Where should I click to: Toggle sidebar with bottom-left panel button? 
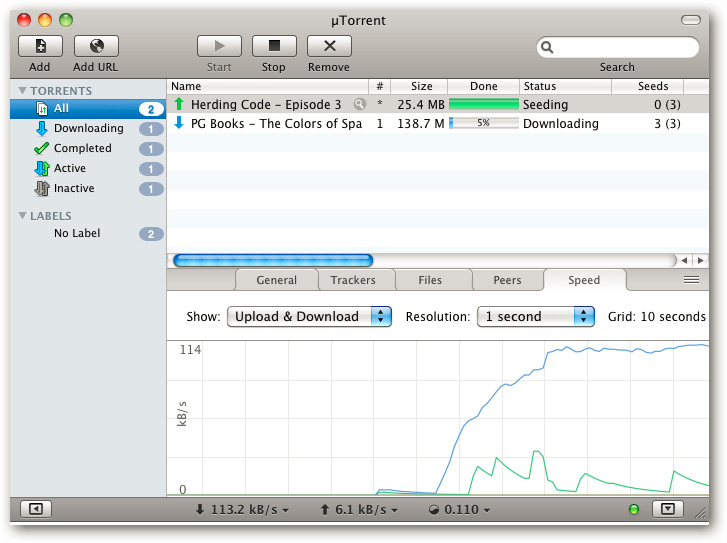36,509
